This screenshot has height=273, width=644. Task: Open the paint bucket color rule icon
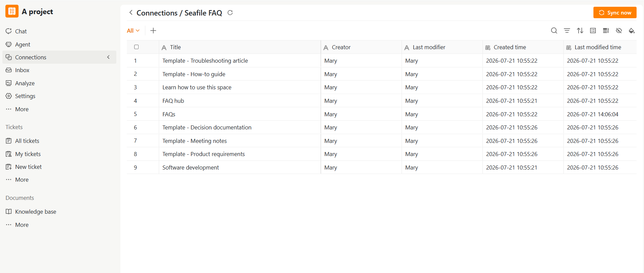tap(632, 31)
